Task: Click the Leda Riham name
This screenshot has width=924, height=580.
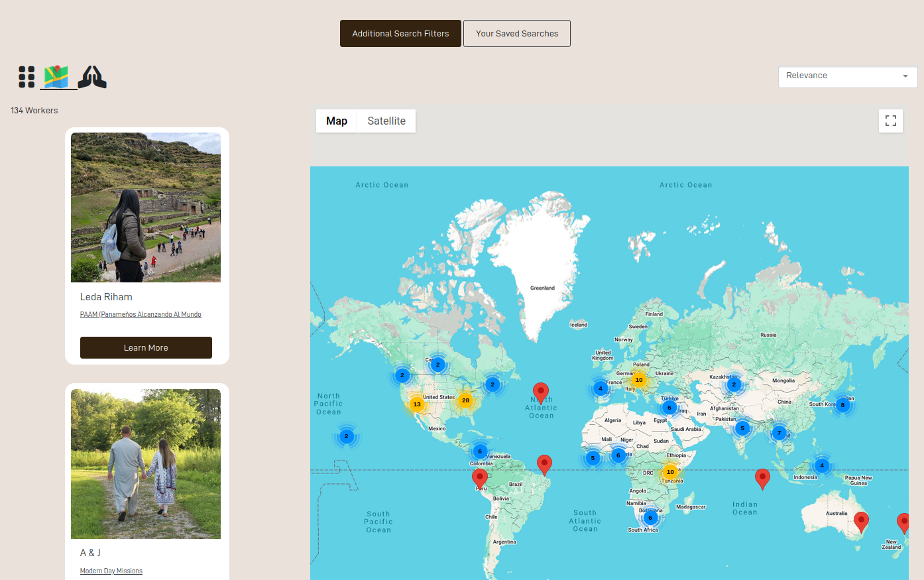Action: tap(106, 297)
